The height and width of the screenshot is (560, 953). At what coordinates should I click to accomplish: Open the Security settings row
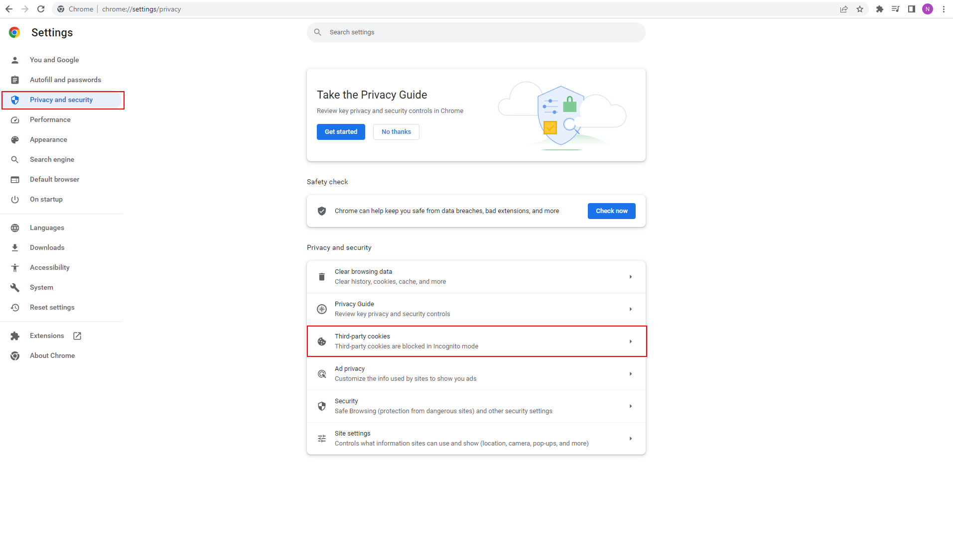pyautogui.click(x=476, y=406)
